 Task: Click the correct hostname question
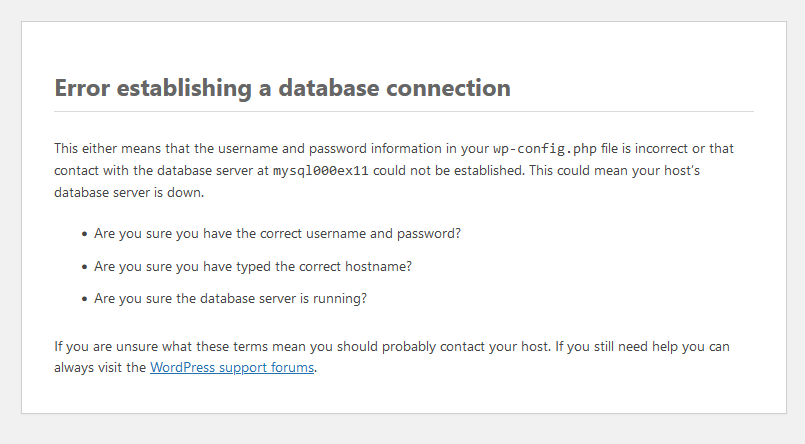point(253,266)
